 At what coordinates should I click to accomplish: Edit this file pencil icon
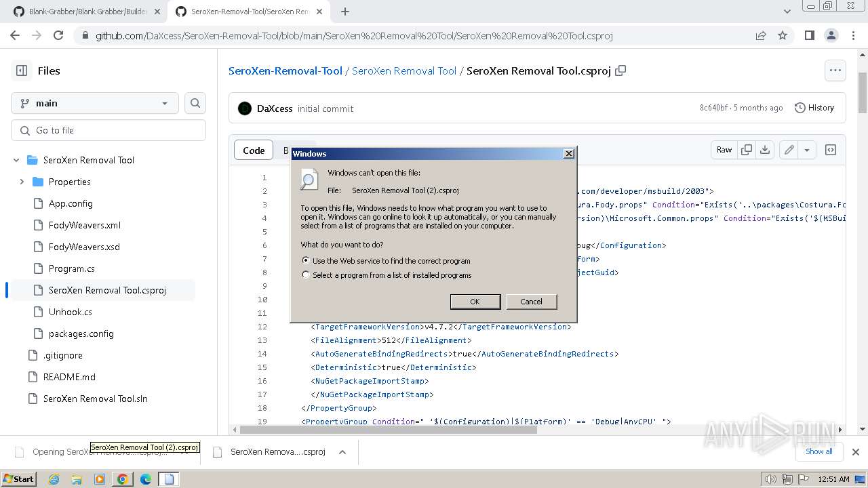point(789,150)
